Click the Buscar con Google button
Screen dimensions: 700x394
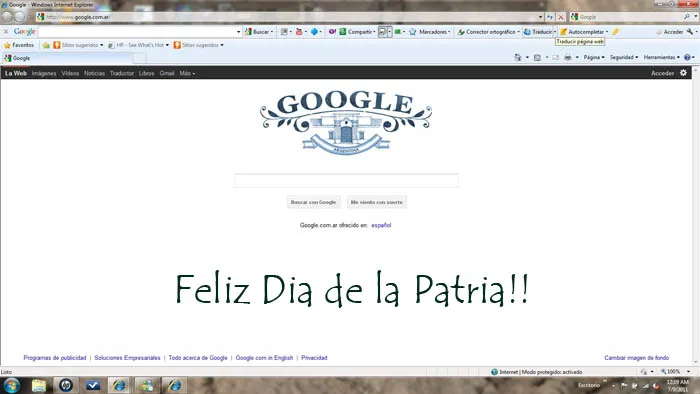click(313, 202)
